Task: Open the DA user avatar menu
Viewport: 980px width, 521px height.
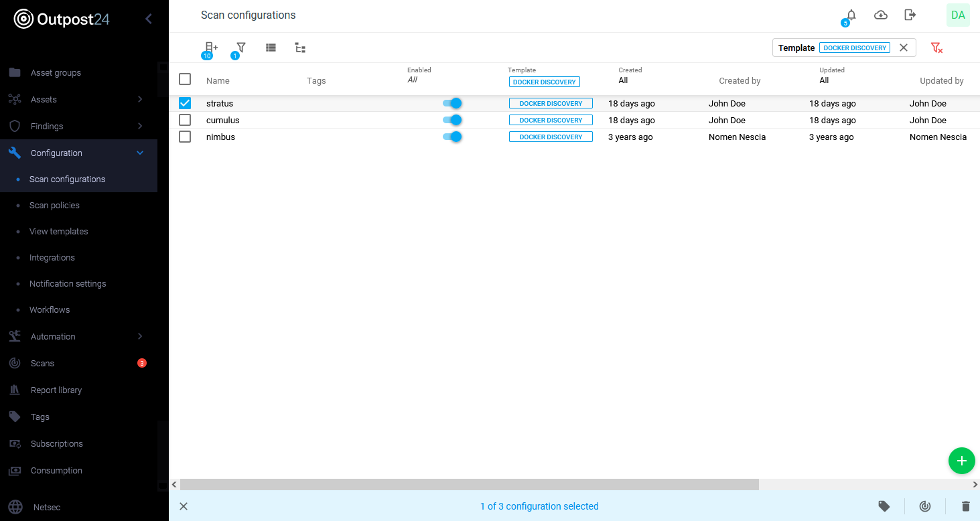Action: click(x=958, y=15)
